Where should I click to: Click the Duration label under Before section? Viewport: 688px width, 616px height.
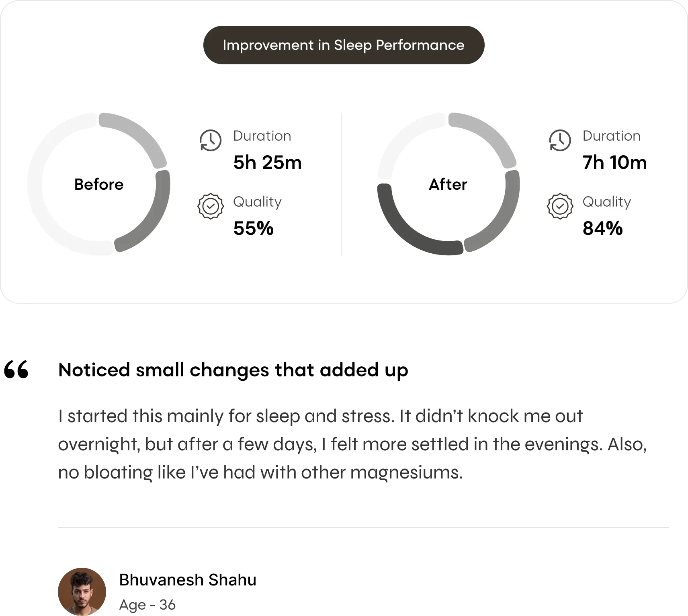tap(262, 136)
